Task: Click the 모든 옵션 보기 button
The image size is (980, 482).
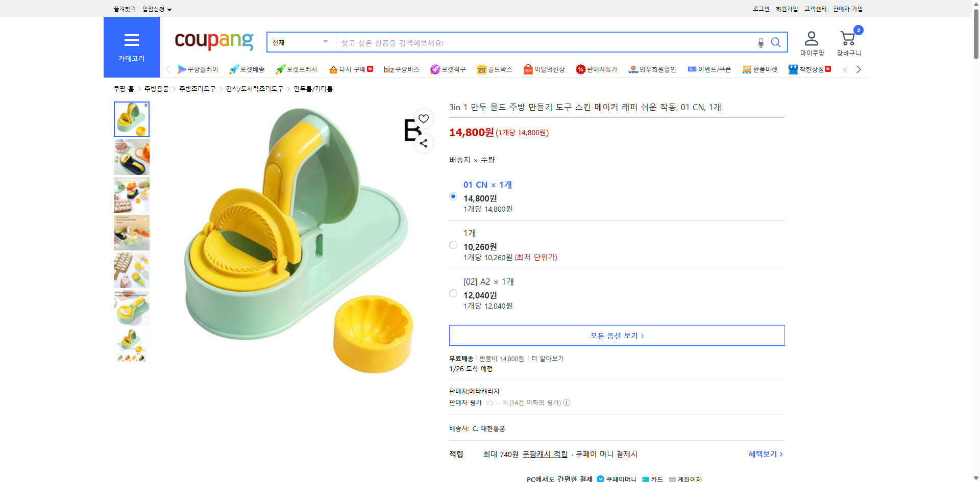Action: click(x=617, y=335)
